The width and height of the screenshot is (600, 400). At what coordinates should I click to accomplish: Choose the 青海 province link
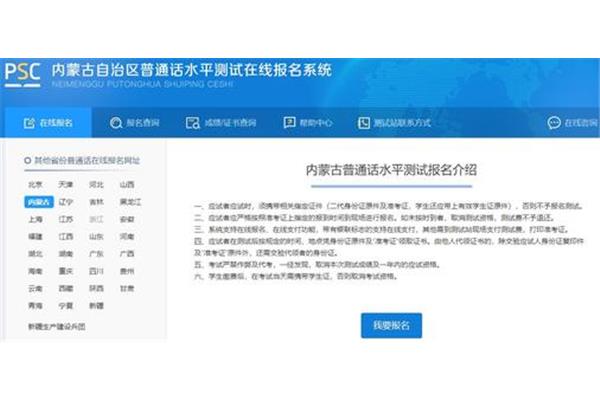[x=35, y=305]
